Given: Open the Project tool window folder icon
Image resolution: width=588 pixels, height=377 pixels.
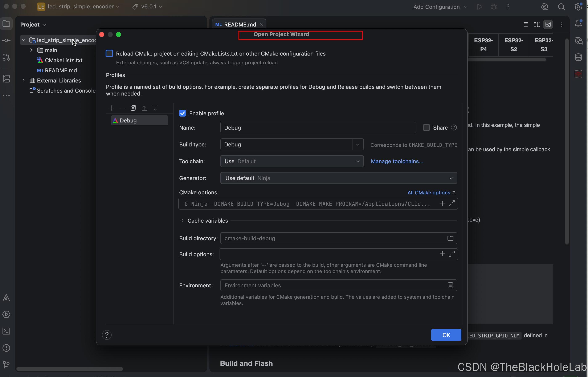Looking at the screenshot, I should [x=6, y=24].
